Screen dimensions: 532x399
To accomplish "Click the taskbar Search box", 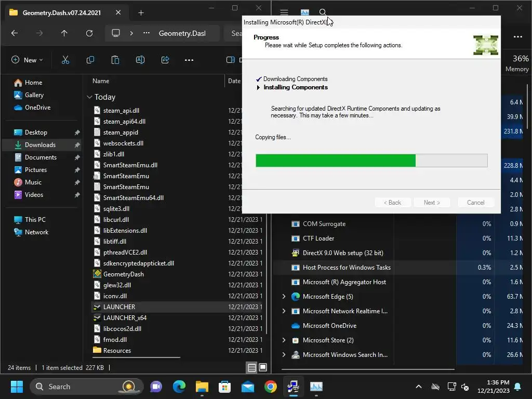I will coord(87,387).
